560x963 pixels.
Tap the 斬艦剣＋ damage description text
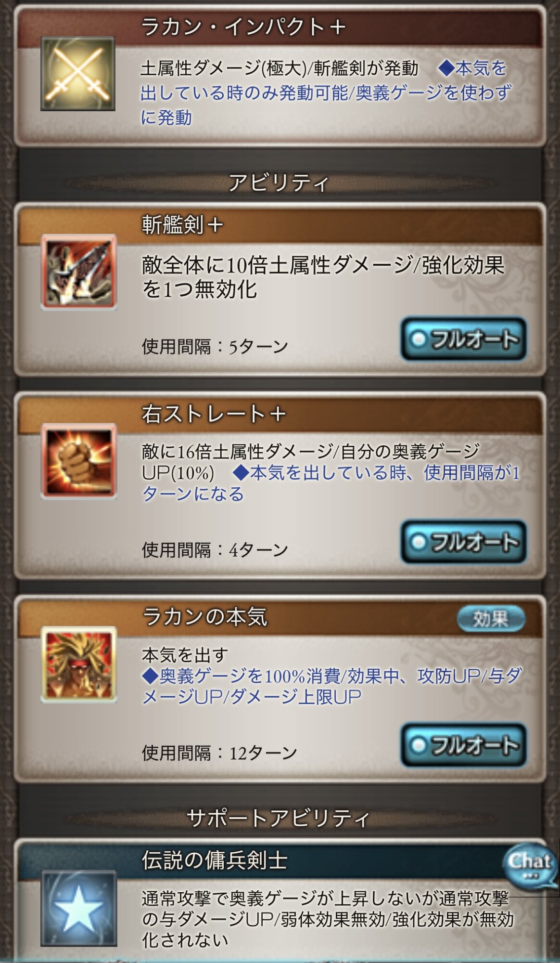coord(323,277)
